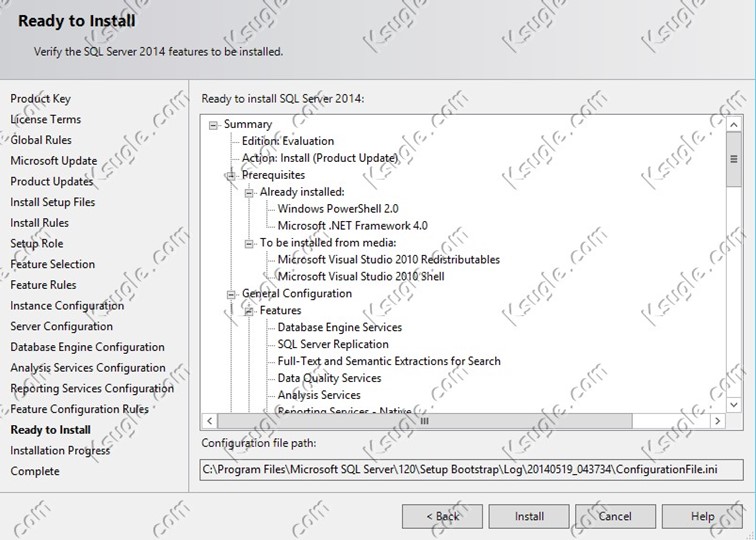Click the vertical scrollbar up arrow
The height and width of the screenshot is (540, 756).
(x=734, y=125)
